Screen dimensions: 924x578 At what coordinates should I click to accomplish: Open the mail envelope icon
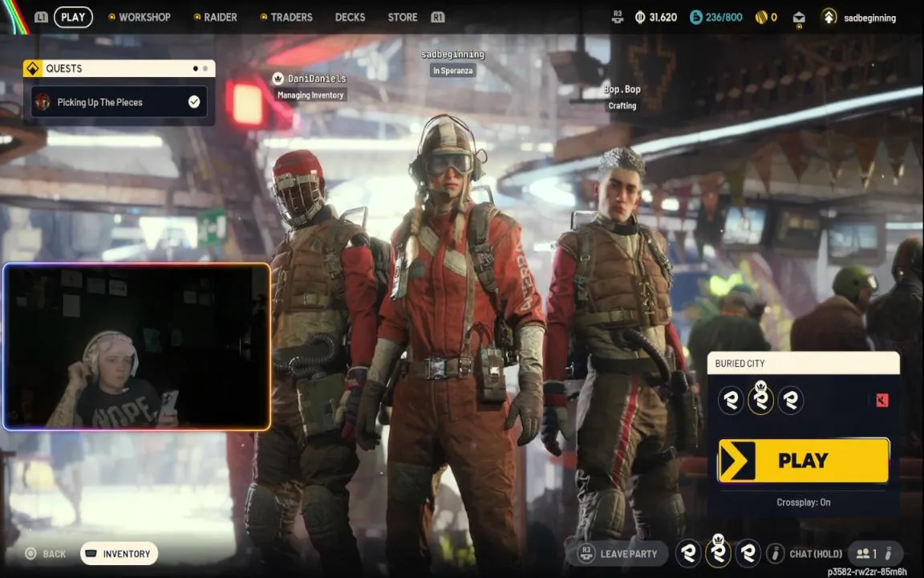[x=799, y=18]
